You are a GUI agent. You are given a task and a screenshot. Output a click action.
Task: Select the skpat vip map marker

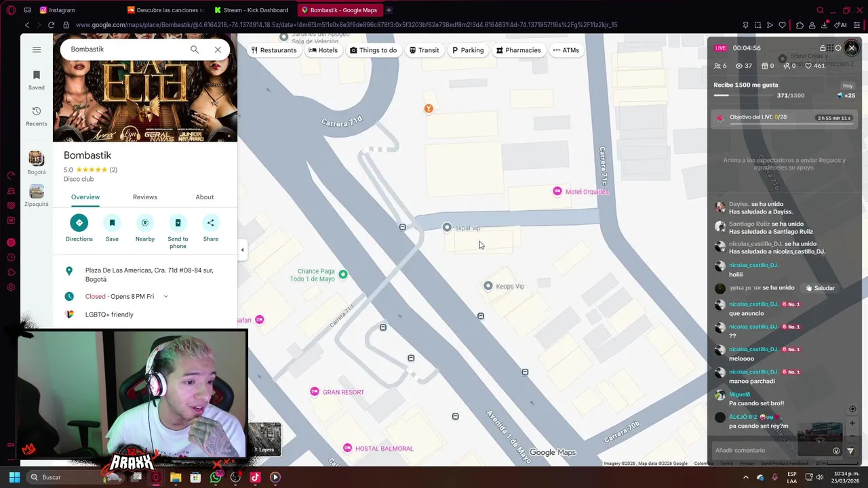pyautogui.click(x=447, y=228)
